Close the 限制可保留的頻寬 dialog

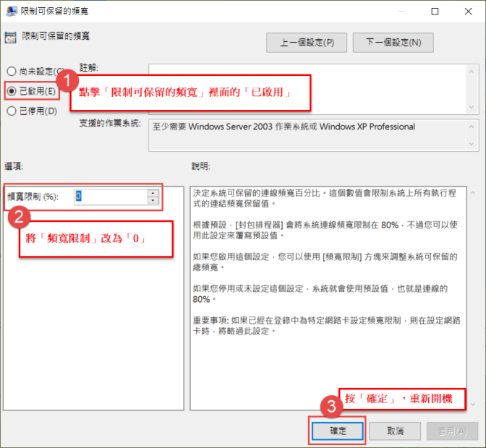tap(469, 12)
